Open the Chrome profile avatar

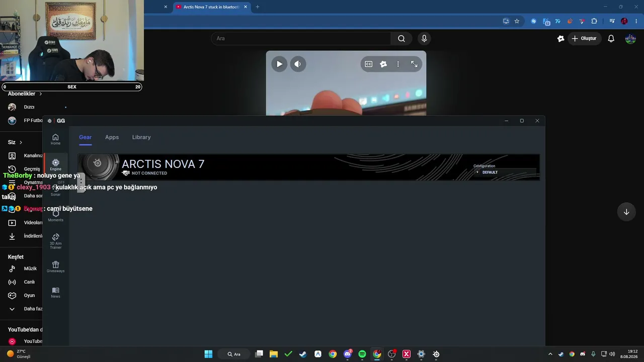pos(624,21)
